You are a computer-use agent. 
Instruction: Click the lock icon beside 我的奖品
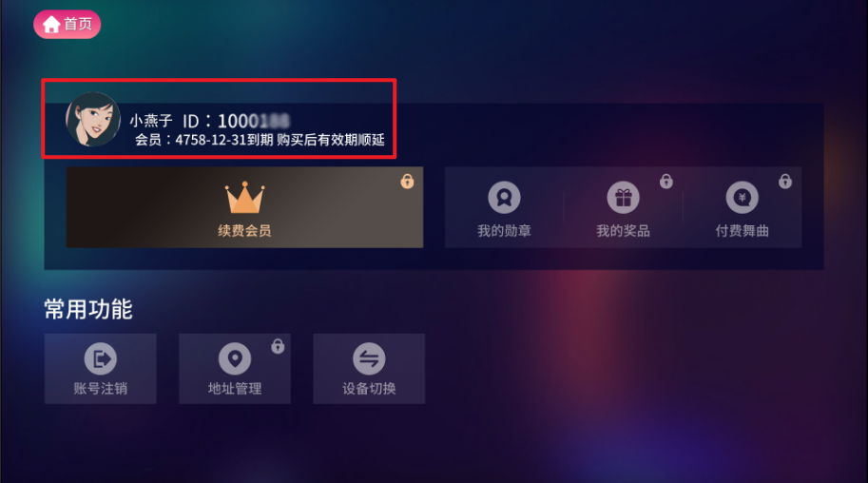click(x=666, y=181)
